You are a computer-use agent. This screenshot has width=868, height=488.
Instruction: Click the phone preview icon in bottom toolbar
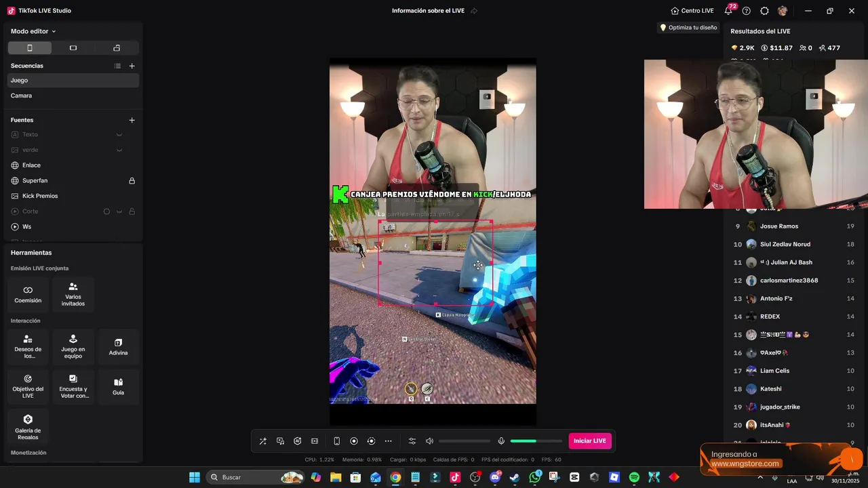coord(336,441)
